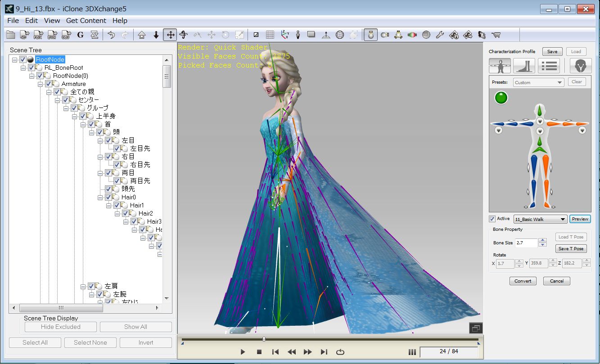The width and height of the screenshot is (600, 364).
Task: Toggle checkbox for センター node
Action: pyautogui.click(x=66, y=100)
